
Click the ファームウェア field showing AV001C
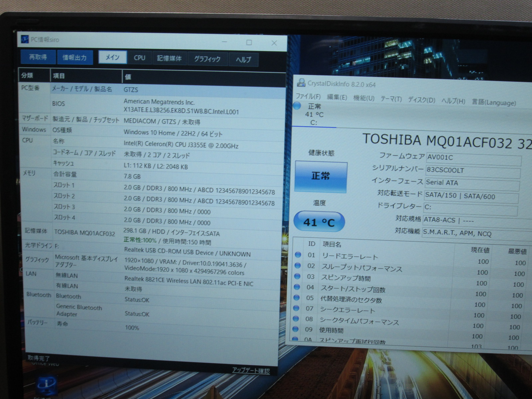point(473,159)
